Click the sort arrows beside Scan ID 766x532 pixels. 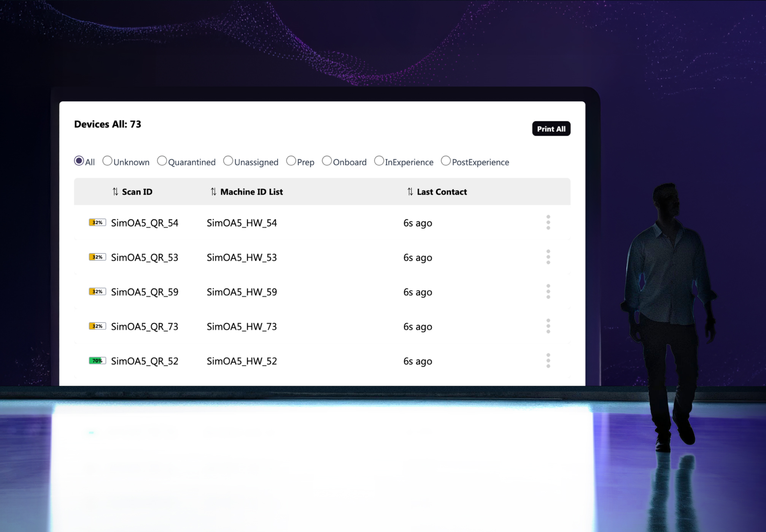pos(115,192)
